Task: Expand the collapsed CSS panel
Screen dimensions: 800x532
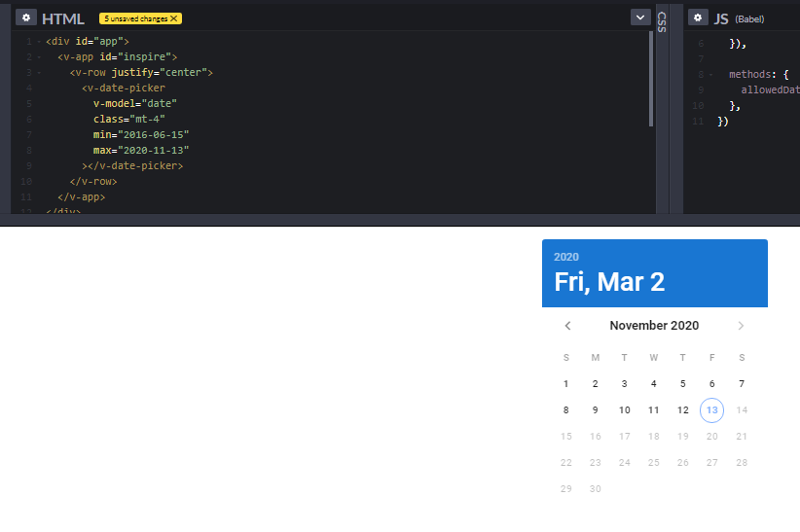Action: point(662,22)
